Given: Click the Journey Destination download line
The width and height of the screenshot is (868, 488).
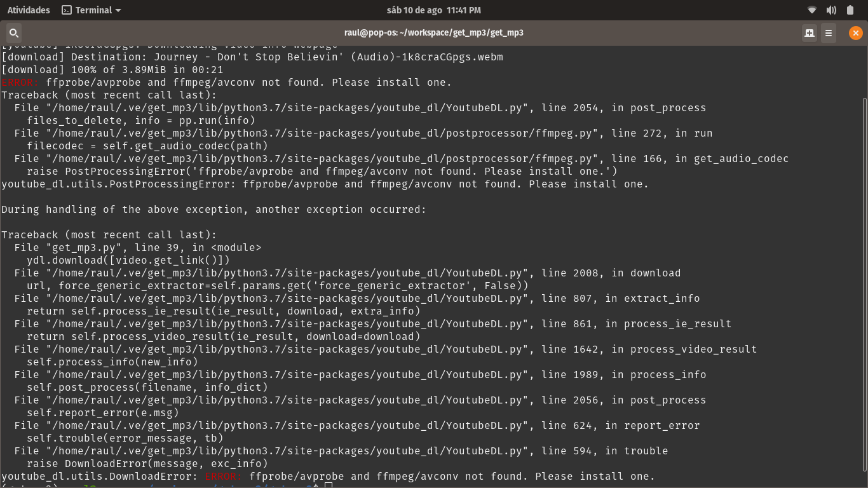Looking at the screenshot, I should (252, 57).
